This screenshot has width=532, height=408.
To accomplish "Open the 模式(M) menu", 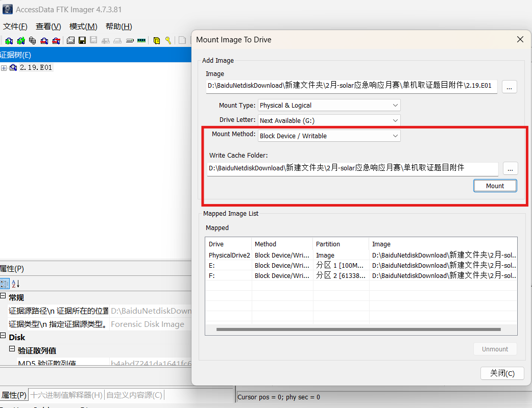I will pyautogui.click(x=83, y=27).
